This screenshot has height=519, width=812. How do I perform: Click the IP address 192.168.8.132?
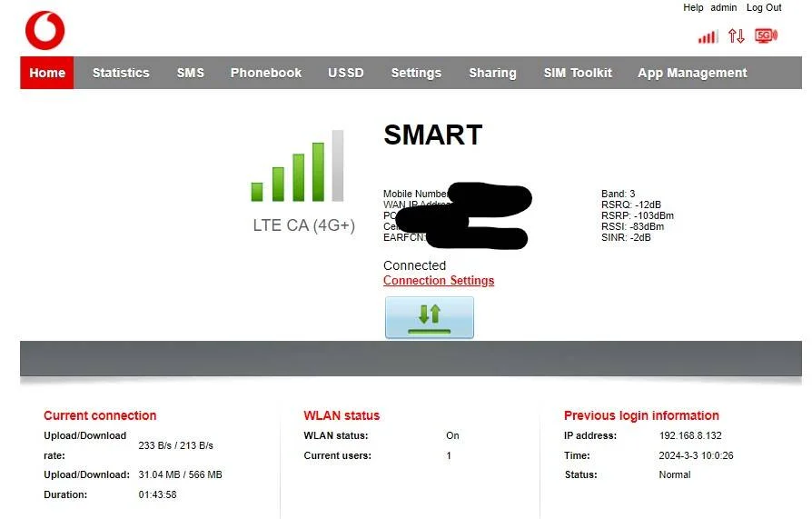690,435
